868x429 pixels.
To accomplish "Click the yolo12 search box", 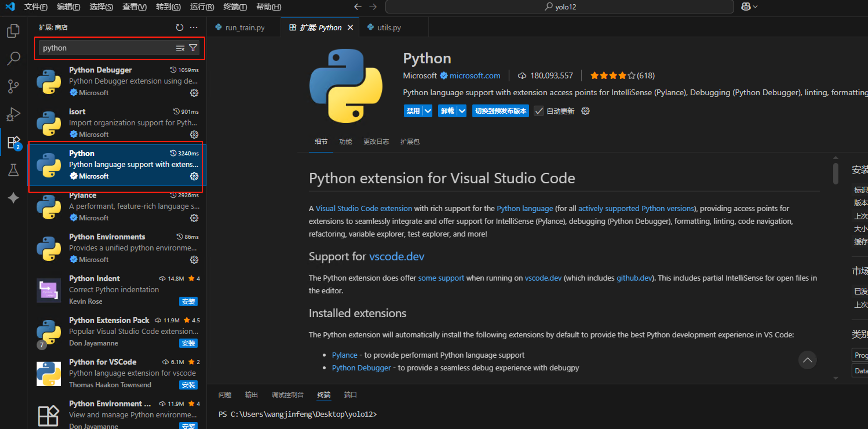I will 560,6.
